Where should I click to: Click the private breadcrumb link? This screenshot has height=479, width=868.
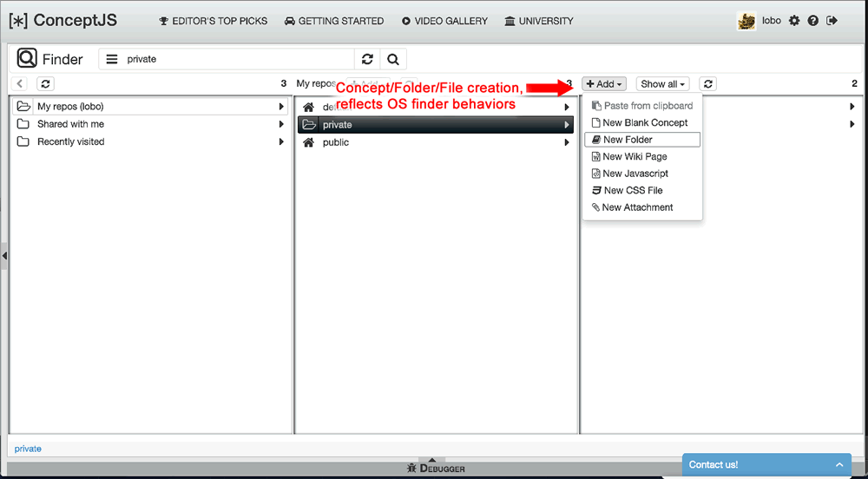click(x=28, y=449)
